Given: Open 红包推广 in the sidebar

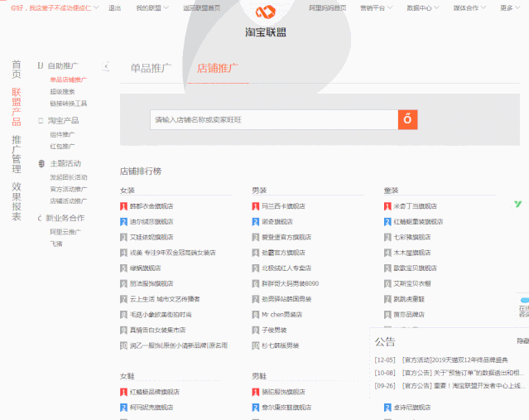Looking at the screenshot, I should click(62, 146).
